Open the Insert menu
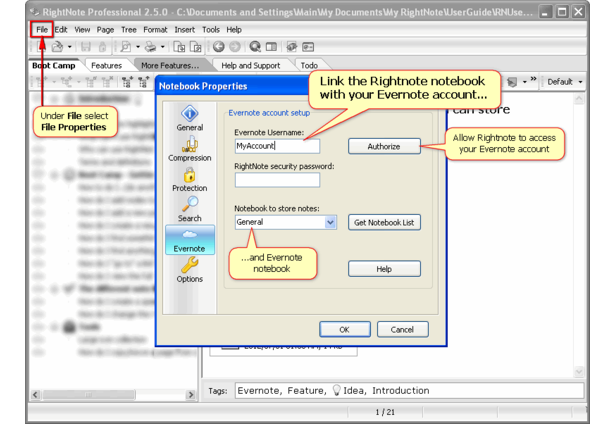The width and height of the screenshot is (615, 424). pos(184,29)
